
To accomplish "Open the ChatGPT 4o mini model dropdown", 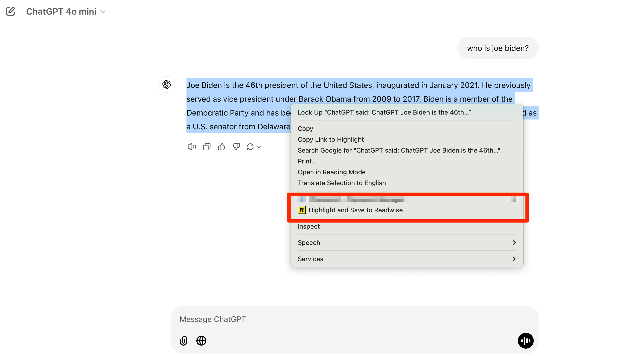I will [66, 12].
